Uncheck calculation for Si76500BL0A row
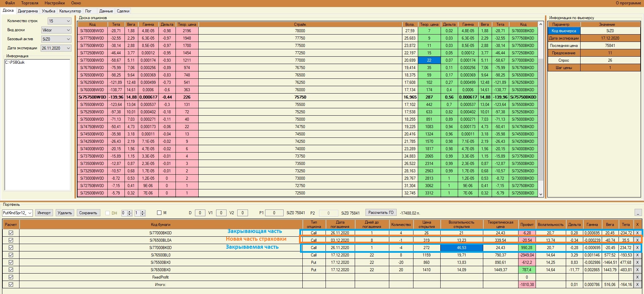The image size is (644, 294). pyautogui.click(x=11, y=240)
